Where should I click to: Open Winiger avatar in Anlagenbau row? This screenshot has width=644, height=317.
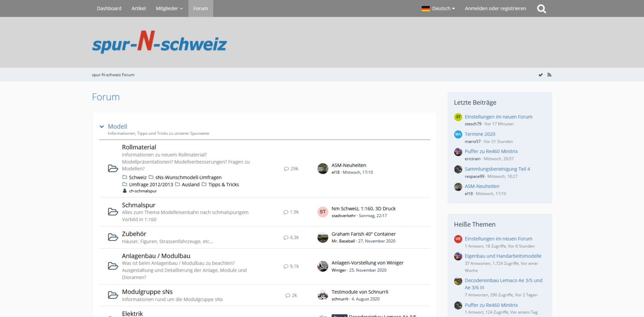tap(323, 266)
